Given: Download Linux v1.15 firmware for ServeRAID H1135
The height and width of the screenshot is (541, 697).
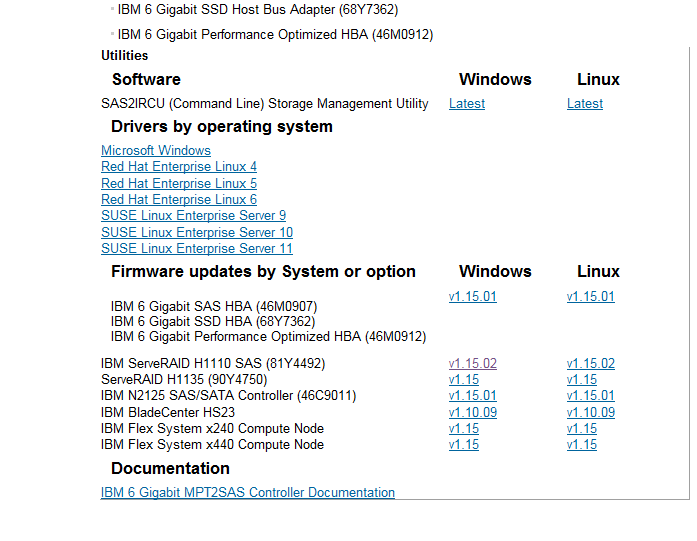Looking at the screenshot, I should pyautogui.click(x=581, y=380).
